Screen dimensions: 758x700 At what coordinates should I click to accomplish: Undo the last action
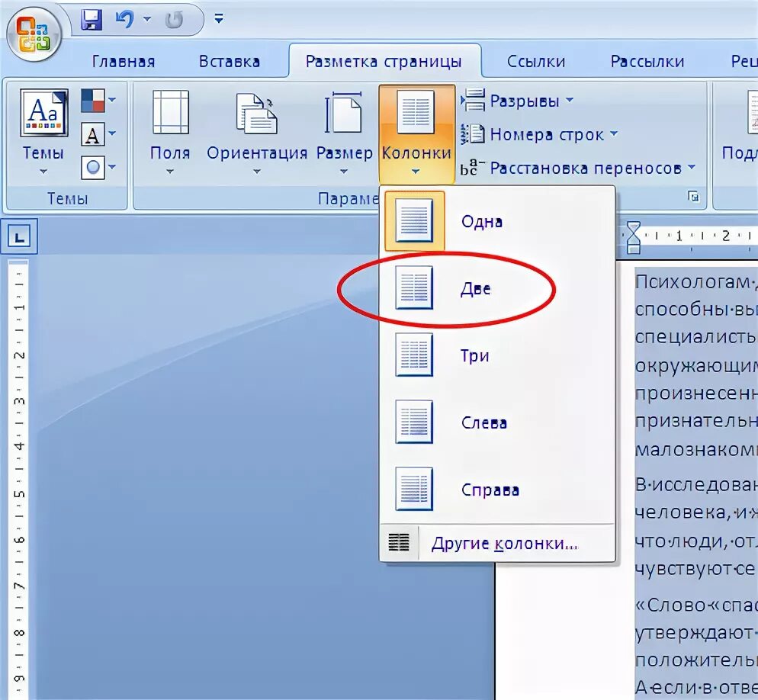click(x=124, y=19)
